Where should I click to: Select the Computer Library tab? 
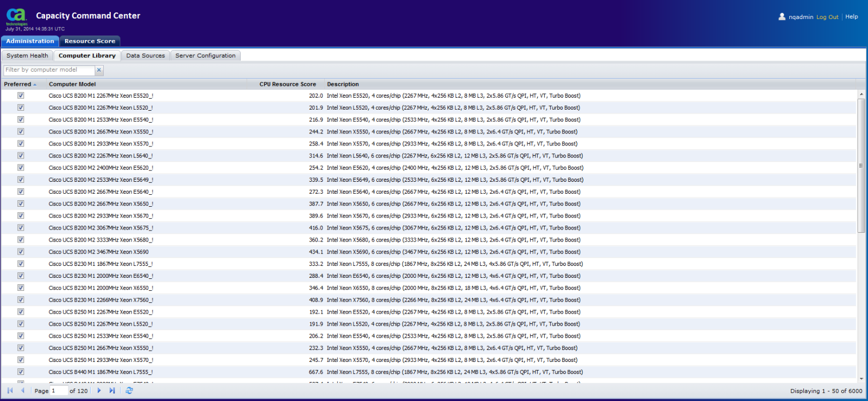pyautogui.click(x=87, y=55)
